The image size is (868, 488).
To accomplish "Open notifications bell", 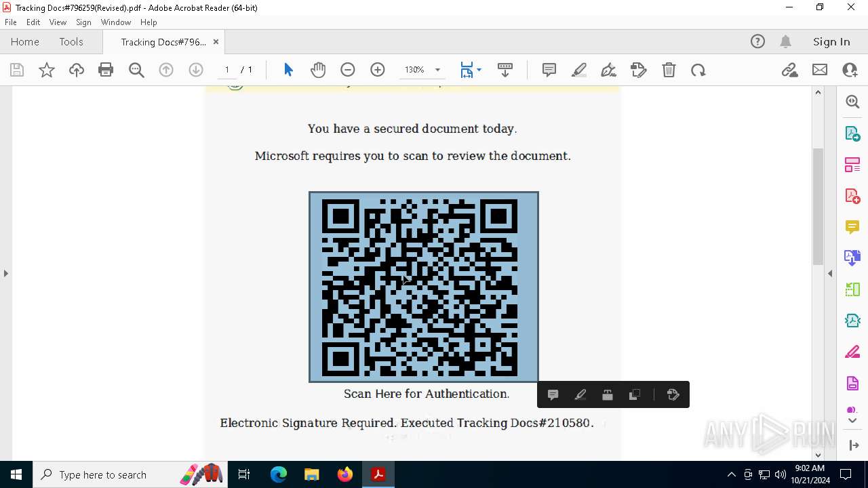I will click(785, 42).
